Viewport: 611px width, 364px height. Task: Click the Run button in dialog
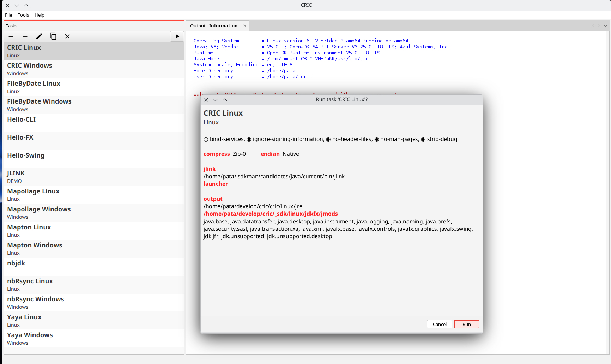466,324
